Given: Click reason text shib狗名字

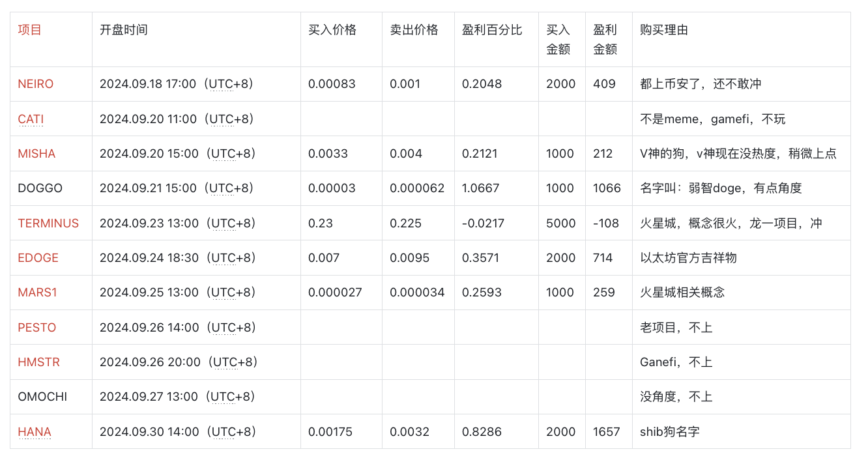Looking at the screenshot, I should point(670,432).
